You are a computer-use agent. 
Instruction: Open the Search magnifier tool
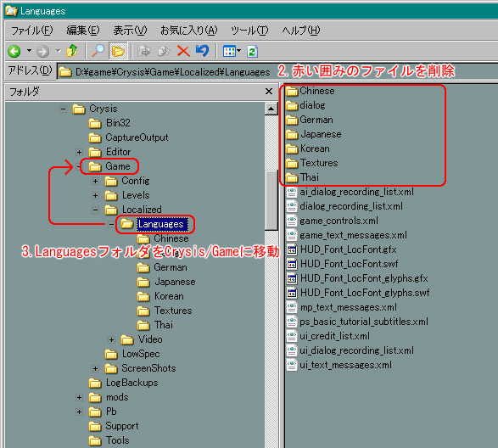(x=98, y=51)
